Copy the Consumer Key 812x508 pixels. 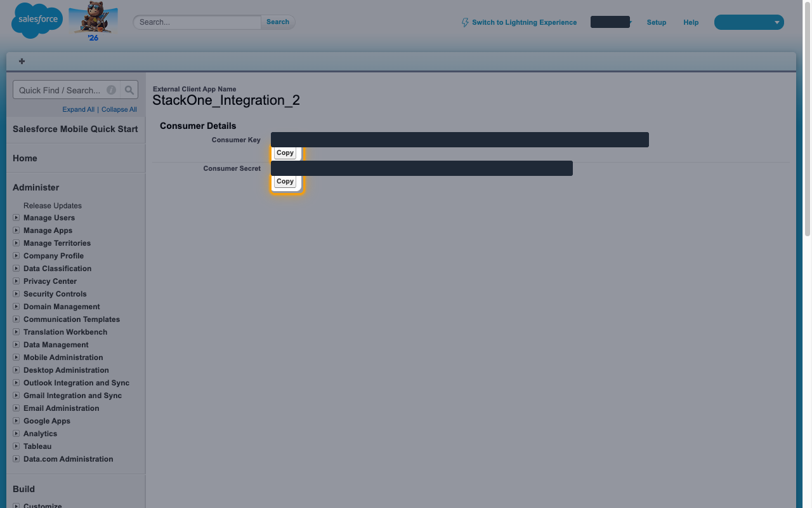tap(285, 152)
